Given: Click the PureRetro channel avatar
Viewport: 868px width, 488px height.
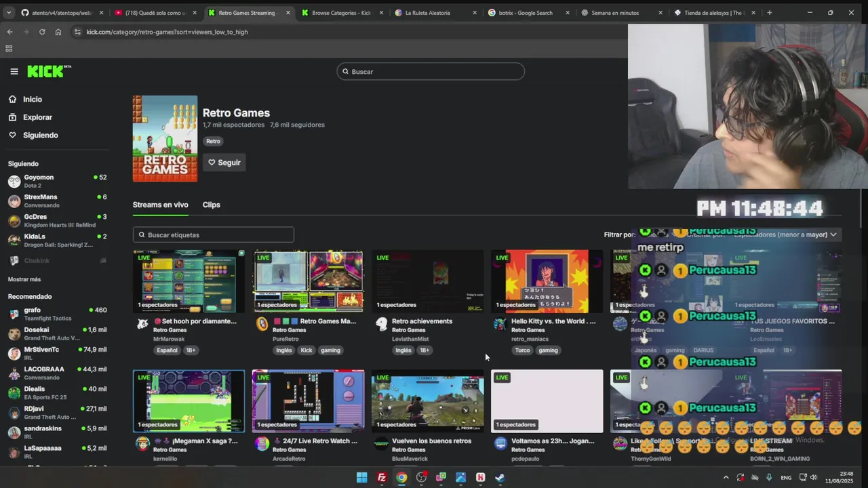Looking at the screenshot, I should tap(262, 324).
